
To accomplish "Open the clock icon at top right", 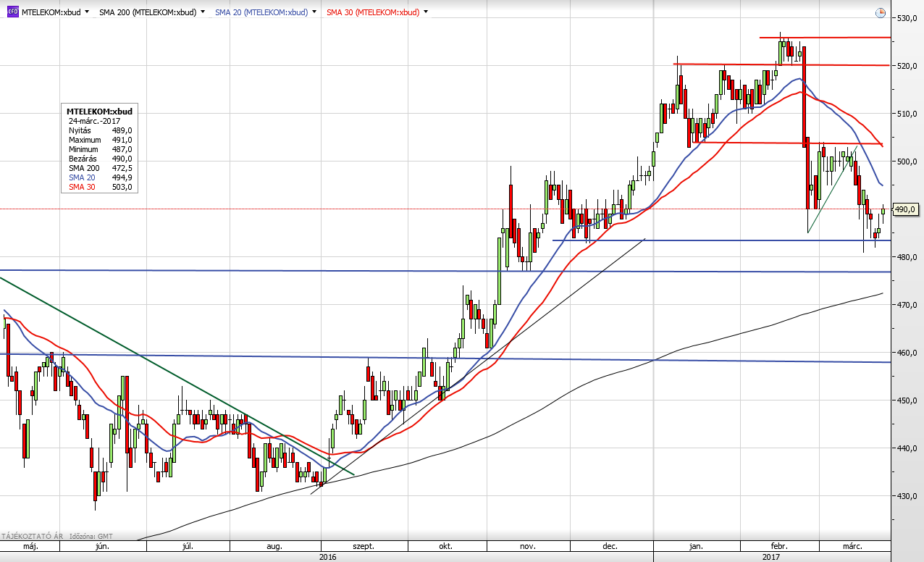I will pos(880,12).
